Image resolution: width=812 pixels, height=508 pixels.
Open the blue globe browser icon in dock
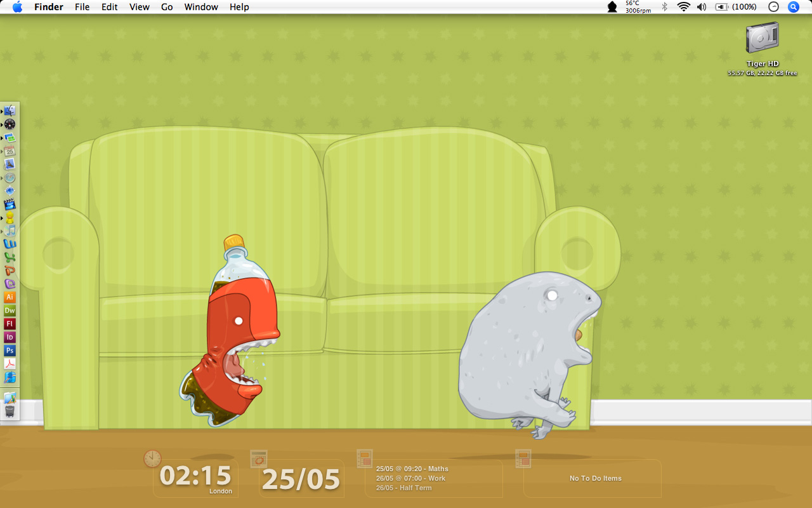pos(10,190)
